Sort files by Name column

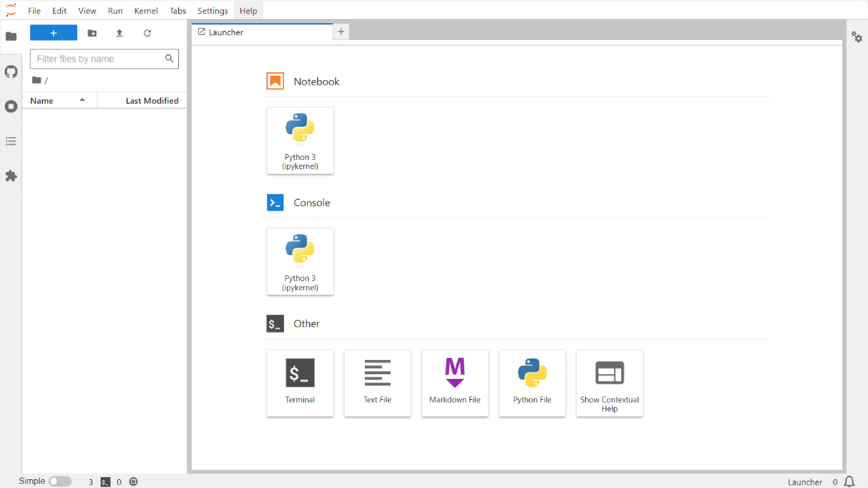pos(42,100)
